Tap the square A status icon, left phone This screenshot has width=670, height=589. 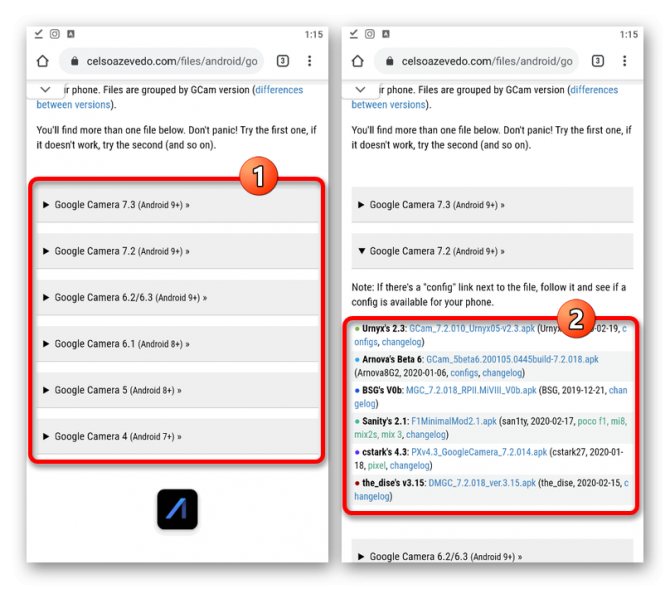71,34
